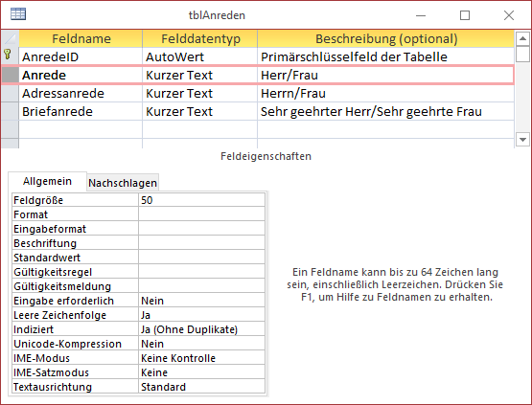
Task: Click the Feldgröße property label
Action: (x=75, y=200)
